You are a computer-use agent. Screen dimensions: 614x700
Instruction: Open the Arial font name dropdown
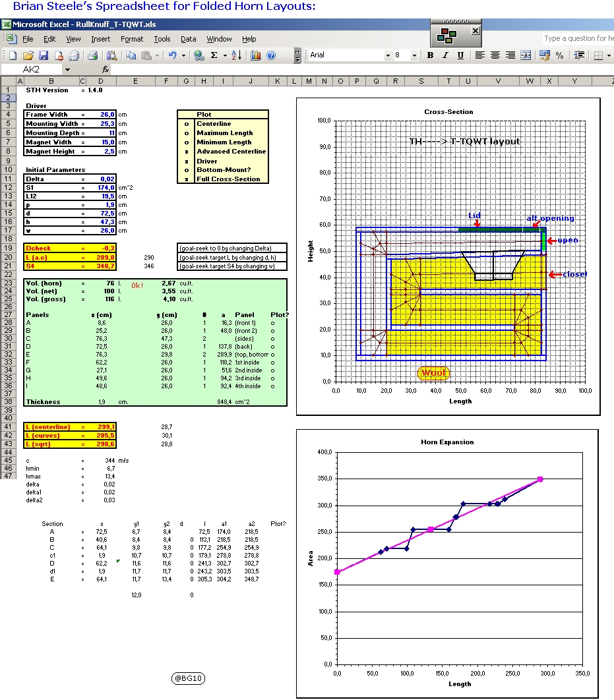tap(388, 55)
